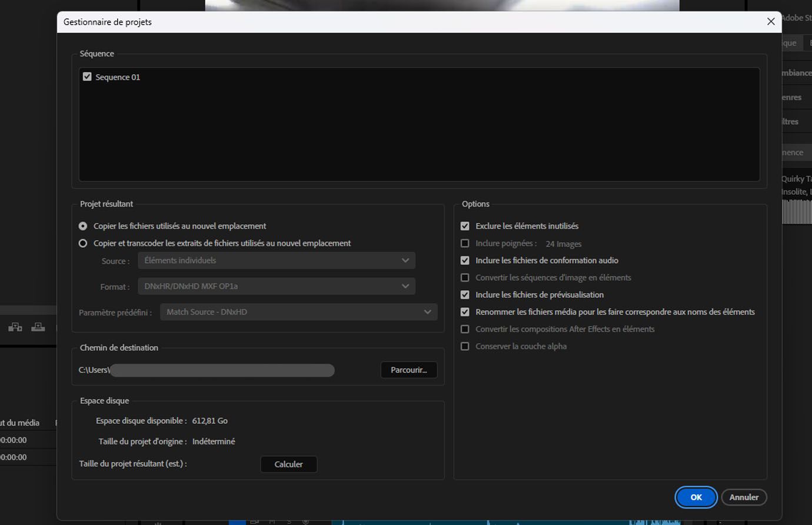
Task: Expand the cut-off "enres" filter behind the dialog
Action: [x=797, y=97]
